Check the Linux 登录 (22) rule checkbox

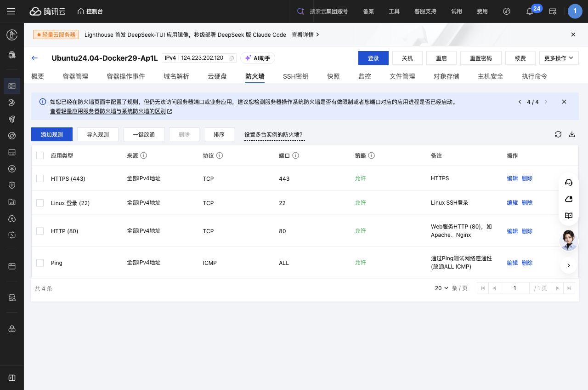point(40,203)
